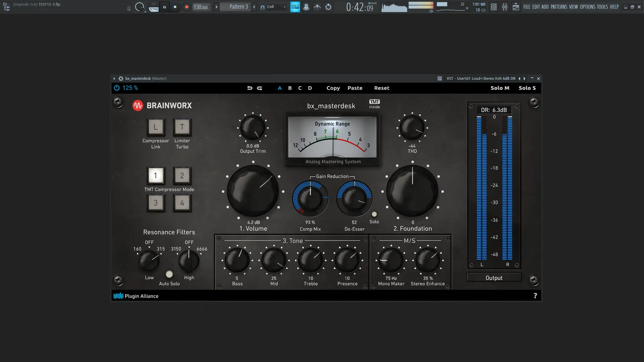Viewport: 644px width, 362px height.
Task: Open the OPTIONS menu
Action: (x=587, y=7)
